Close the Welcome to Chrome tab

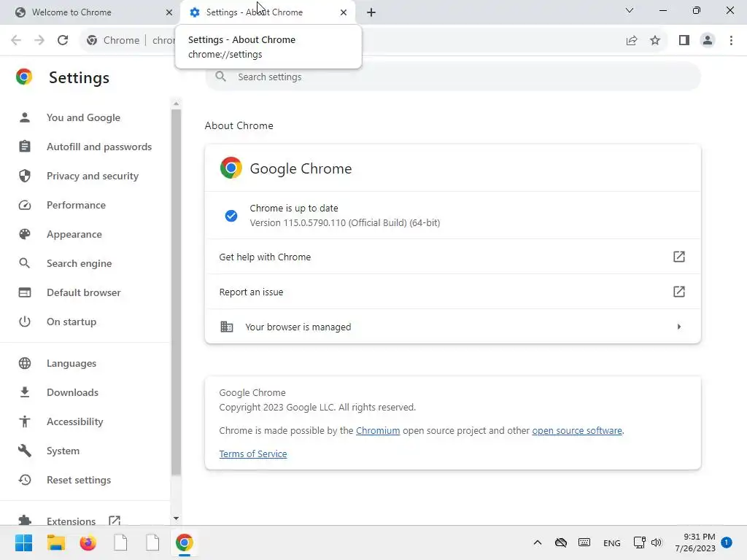(x=169, y=12)
